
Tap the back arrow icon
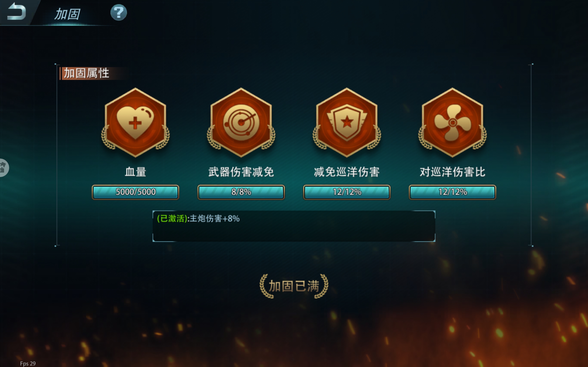[x=16, y=11]
